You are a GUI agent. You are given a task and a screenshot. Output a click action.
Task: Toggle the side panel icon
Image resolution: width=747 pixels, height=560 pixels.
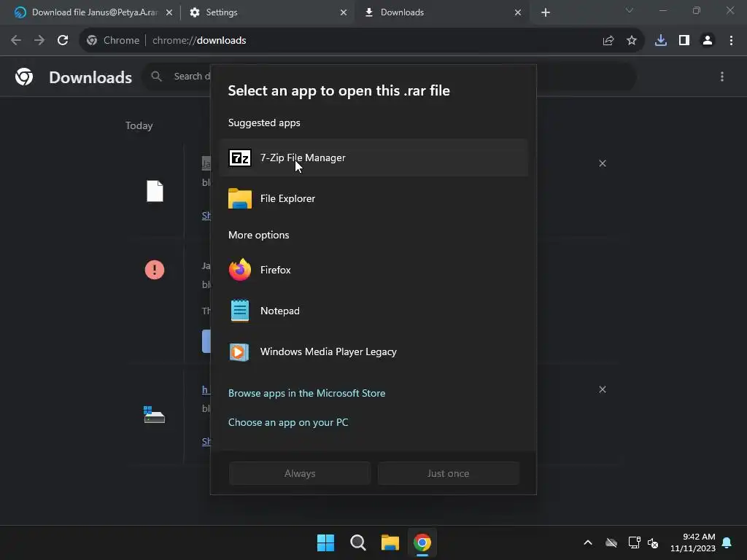(x=684, y=41)
